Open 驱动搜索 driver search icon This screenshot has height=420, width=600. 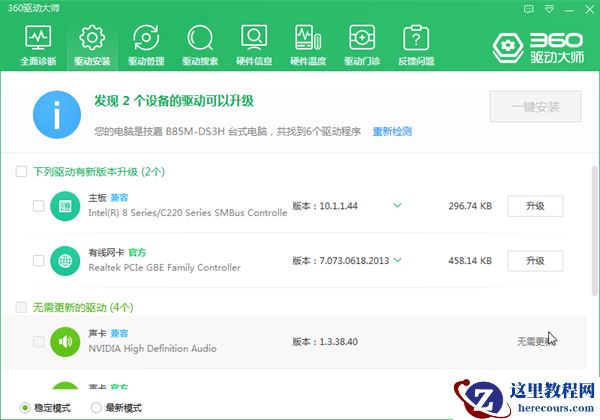[200, 45]
